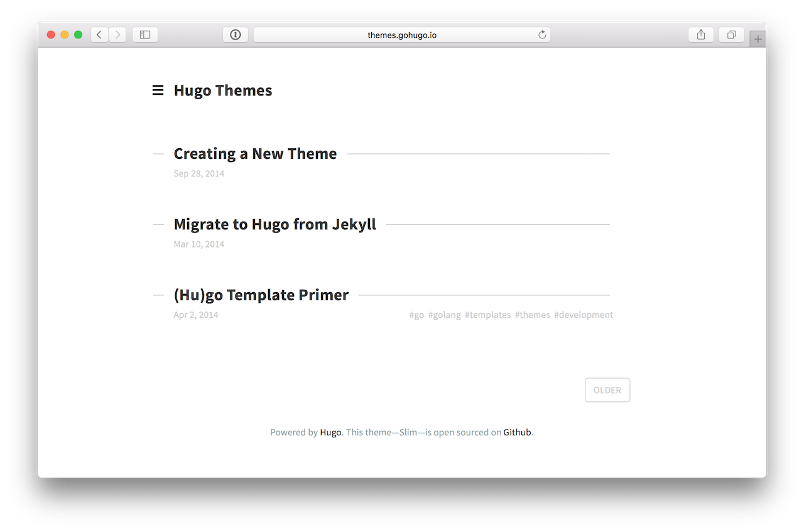
Task: Open the Creating a New Theme post
Action: (x=255, y=154)
